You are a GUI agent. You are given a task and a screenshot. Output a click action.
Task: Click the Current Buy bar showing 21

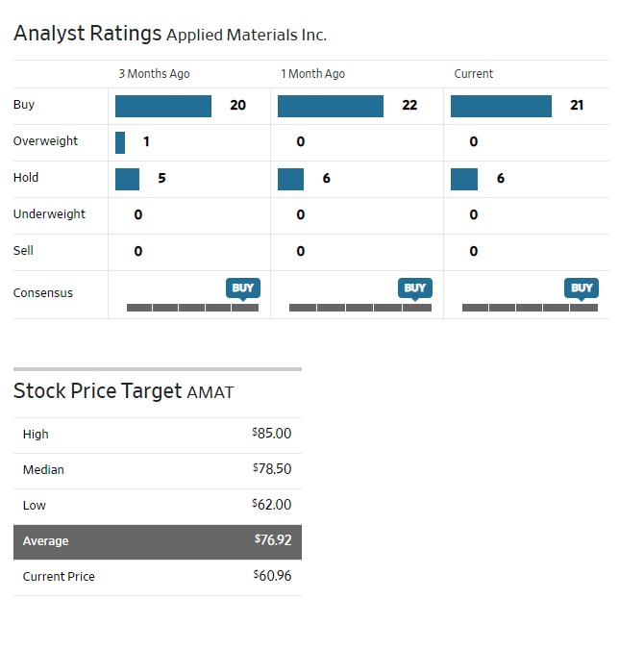(501, 106)
